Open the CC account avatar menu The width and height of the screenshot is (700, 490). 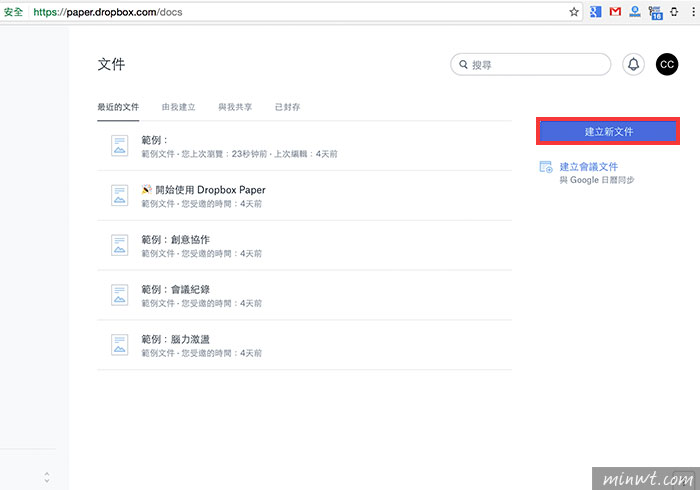(667, 65)
